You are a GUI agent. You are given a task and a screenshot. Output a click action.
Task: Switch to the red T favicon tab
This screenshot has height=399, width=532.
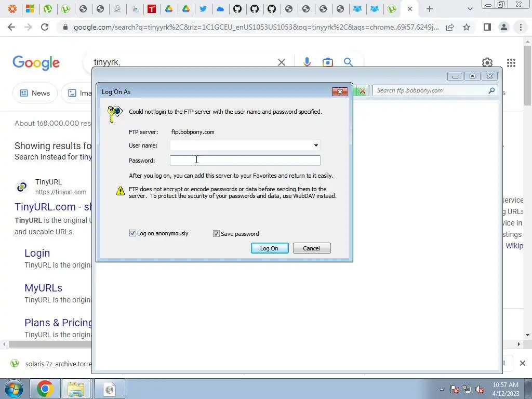tap(151, 9)
